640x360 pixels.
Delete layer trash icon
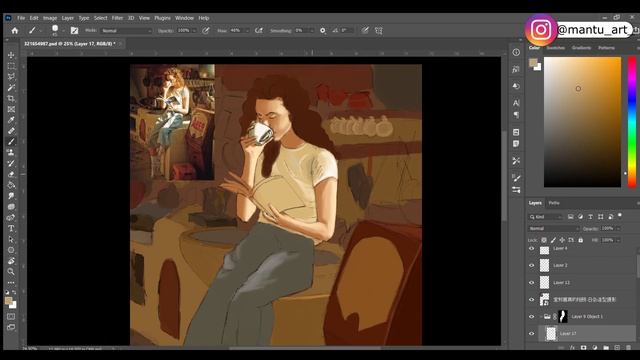click(629, 348)
